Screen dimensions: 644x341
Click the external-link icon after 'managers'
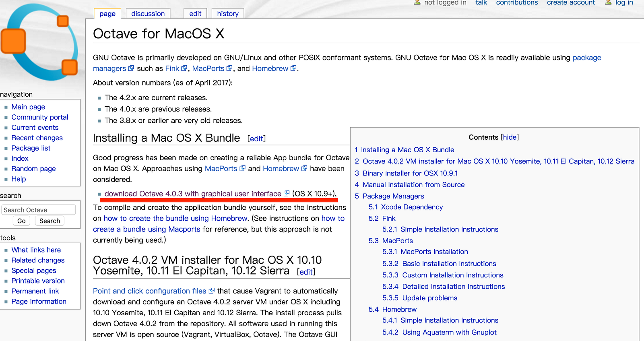coord(131,68)
